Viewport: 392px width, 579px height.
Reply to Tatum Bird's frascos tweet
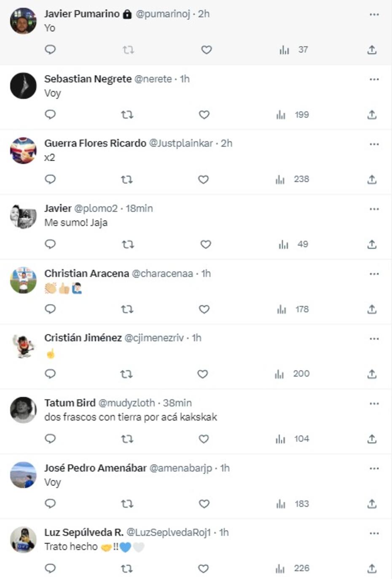50,439
